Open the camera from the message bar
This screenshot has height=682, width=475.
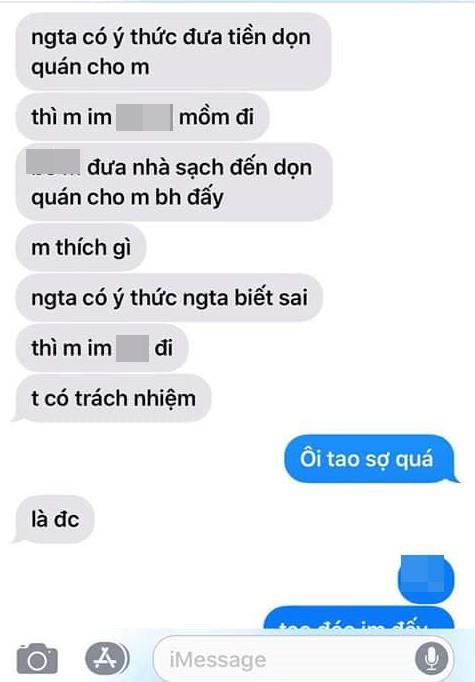coord(37,658)
